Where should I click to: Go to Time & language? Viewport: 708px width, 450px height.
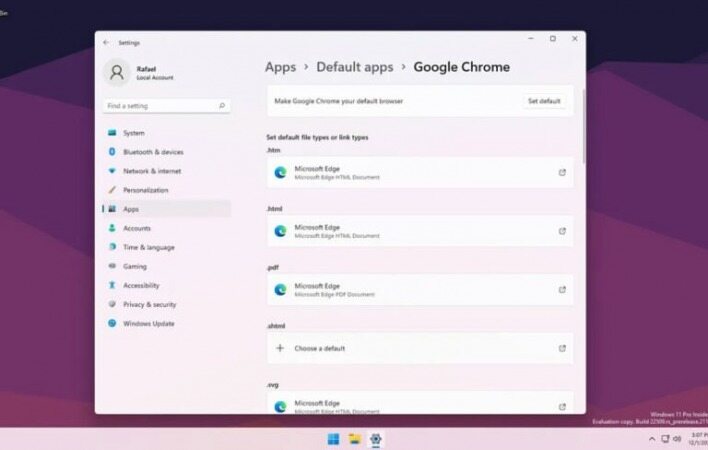click(x=167, y=247)
